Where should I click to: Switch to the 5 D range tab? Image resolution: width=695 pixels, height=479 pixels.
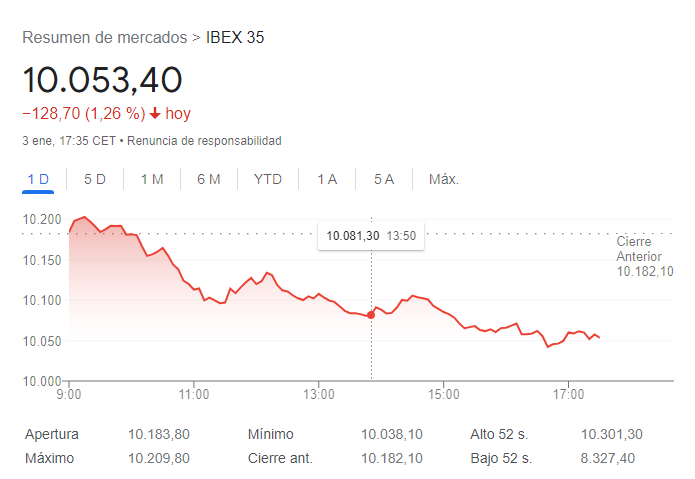tap(95, 179)
